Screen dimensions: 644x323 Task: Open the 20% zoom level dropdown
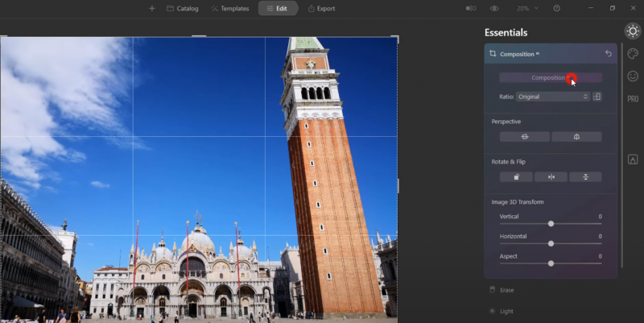tap(526, 8)
